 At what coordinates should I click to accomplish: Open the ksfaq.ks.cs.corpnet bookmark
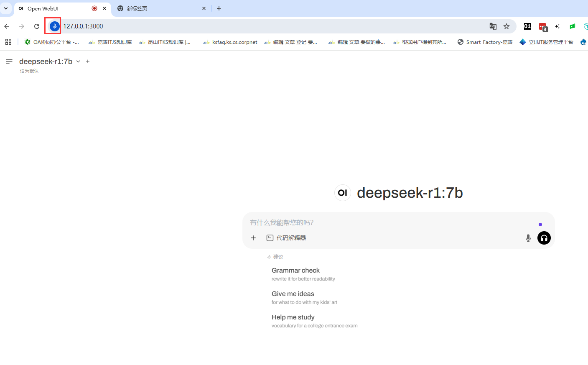(x=230, y=42)
